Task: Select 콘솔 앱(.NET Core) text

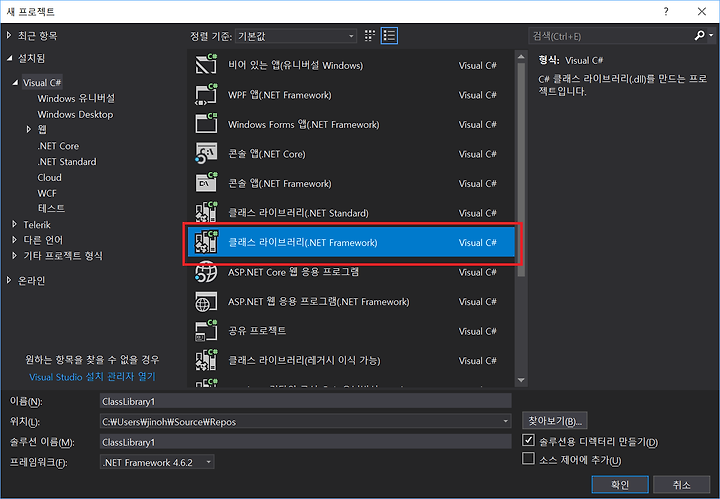Action: point(267,154)
